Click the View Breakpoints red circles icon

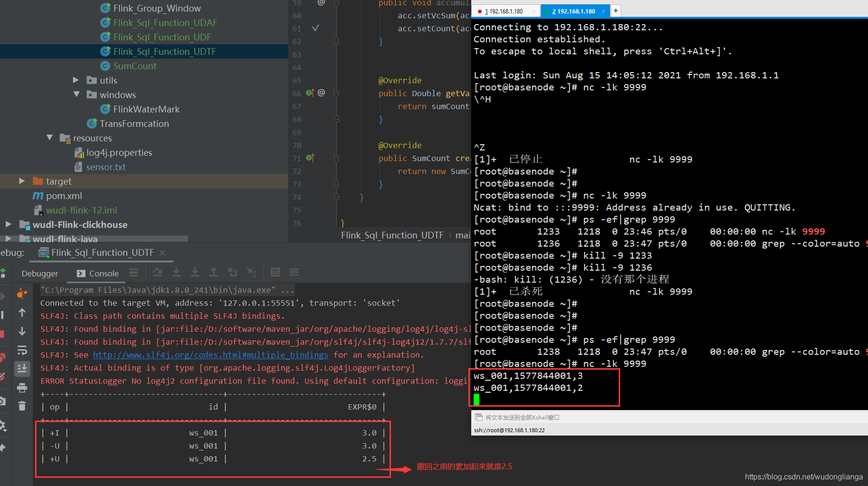[2, 358]
